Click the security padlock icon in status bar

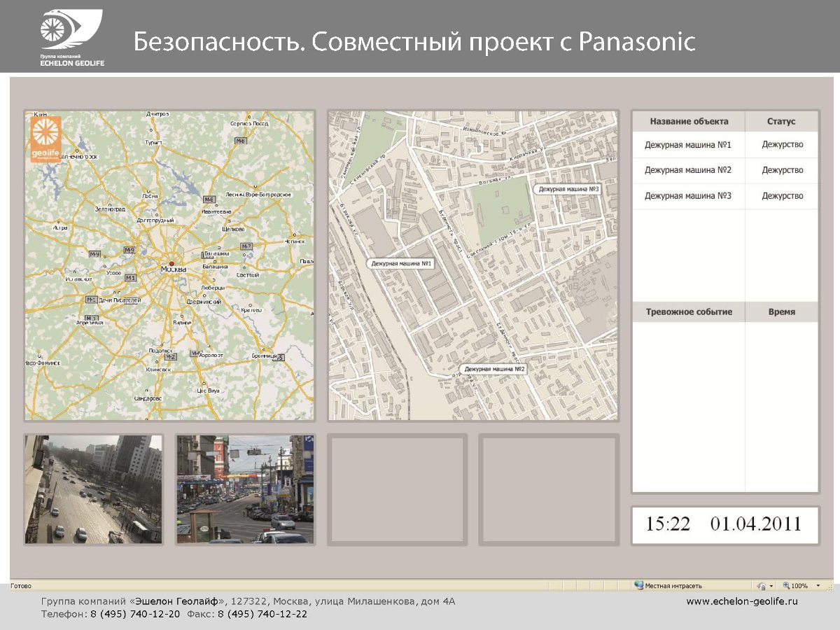click(761, 586)
